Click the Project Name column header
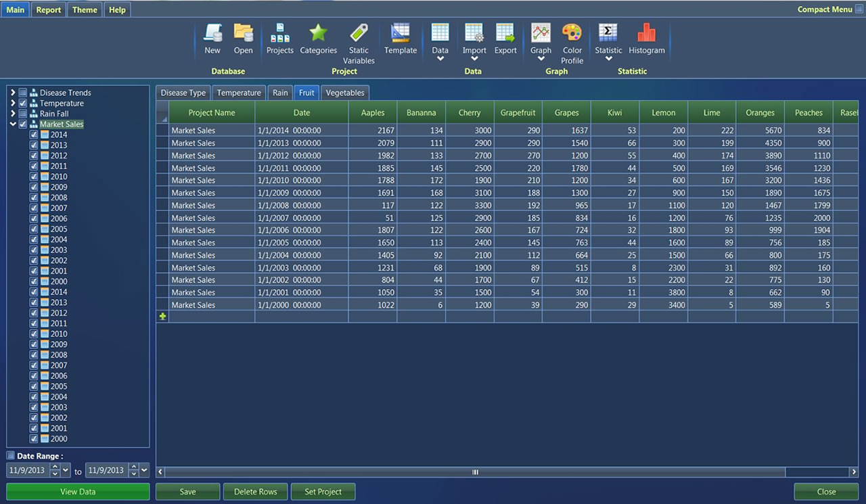The image size is (866, 504). click(x=212, y=113)
